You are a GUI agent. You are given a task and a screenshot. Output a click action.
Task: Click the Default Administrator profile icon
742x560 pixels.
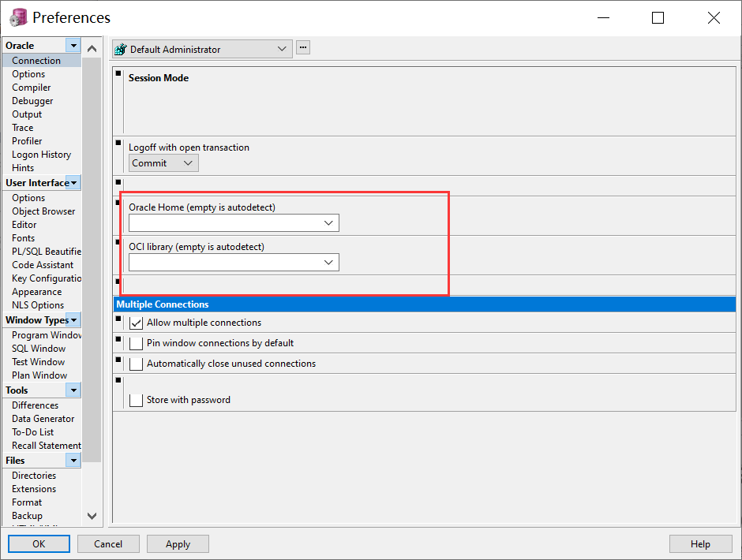point(121,49)
